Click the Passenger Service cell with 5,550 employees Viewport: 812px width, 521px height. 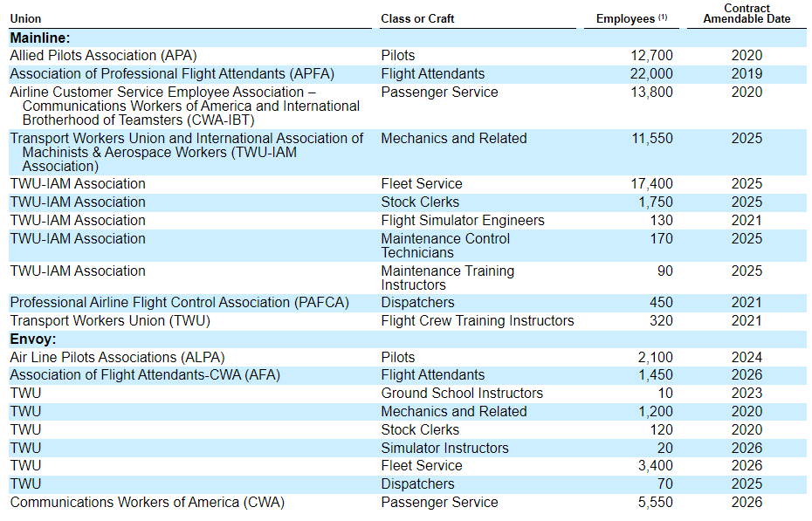pyautogui.click(x=439, y=503)
